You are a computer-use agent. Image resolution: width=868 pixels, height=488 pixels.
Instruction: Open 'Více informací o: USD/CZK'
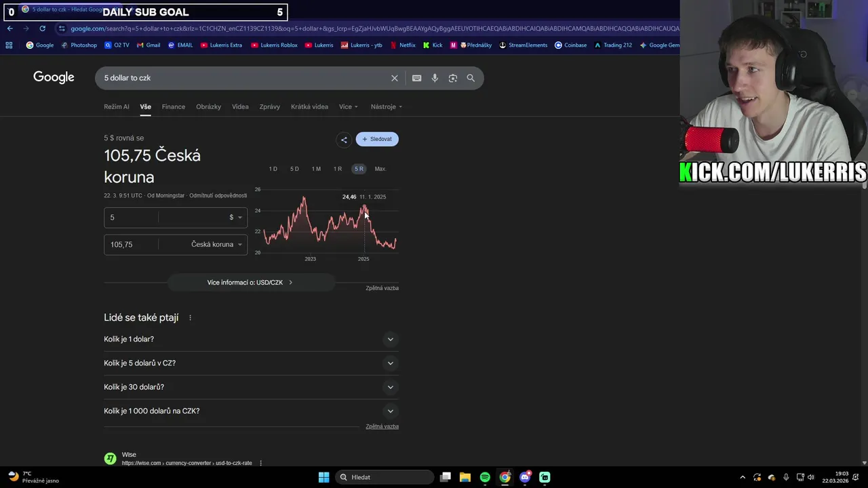(x=251, y=283)
